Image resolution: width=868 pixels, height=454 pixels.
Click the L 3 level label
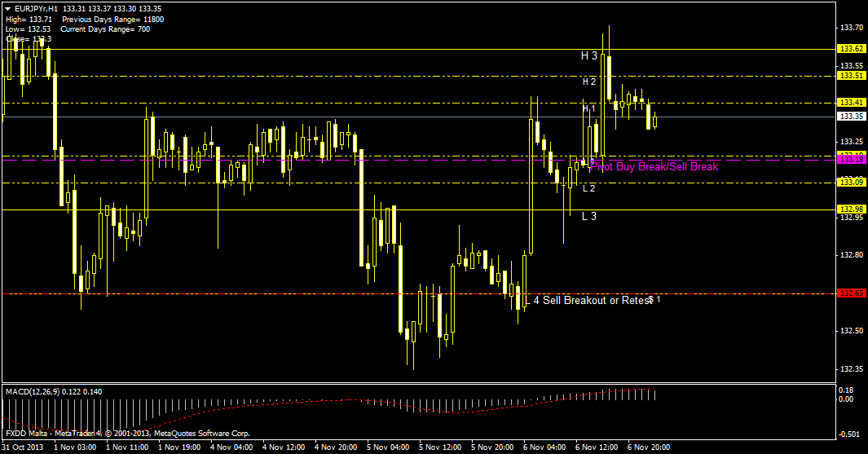coord(588,216)
